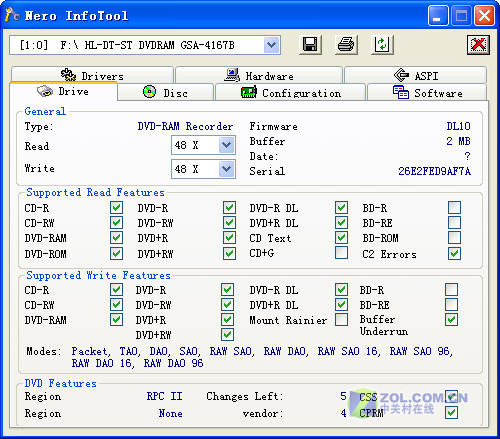Screen dimensions: 500x439
Task: Close the Nero InfoTool window
Action: [x=484, y=15]
